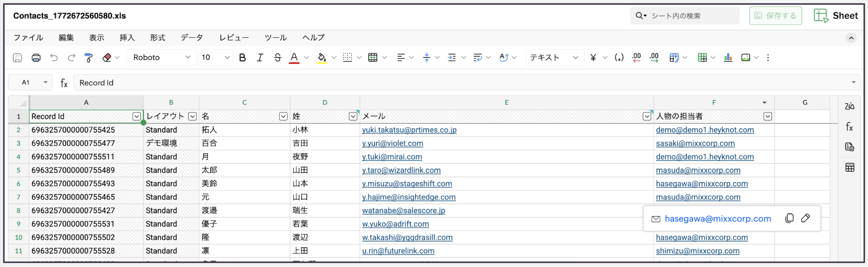Open the データ menu
The height and width of the screenshot is (267, 868).
coord(192,38)
